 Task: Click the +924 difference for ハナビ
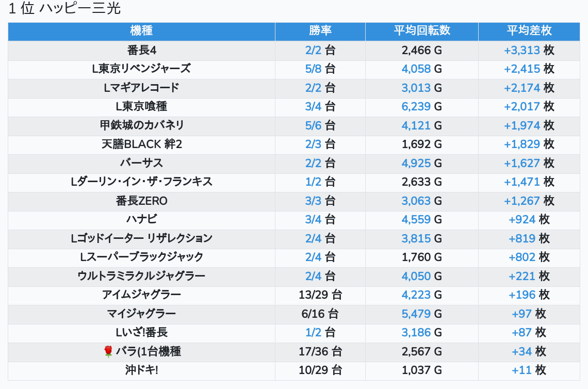pos(522,220)
